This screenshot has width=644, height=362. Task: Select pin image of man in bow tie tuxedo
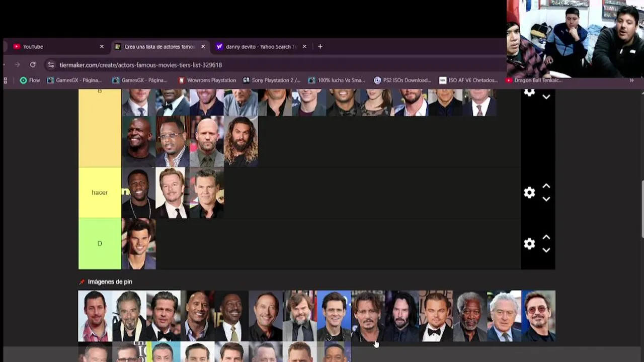[x=436, y=316]
